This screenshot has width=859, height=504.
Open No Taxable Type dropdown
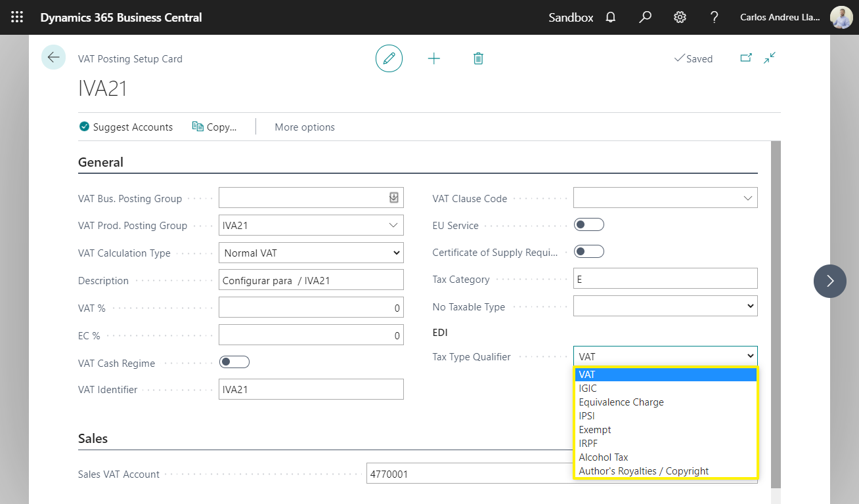[x=665, y=306]
